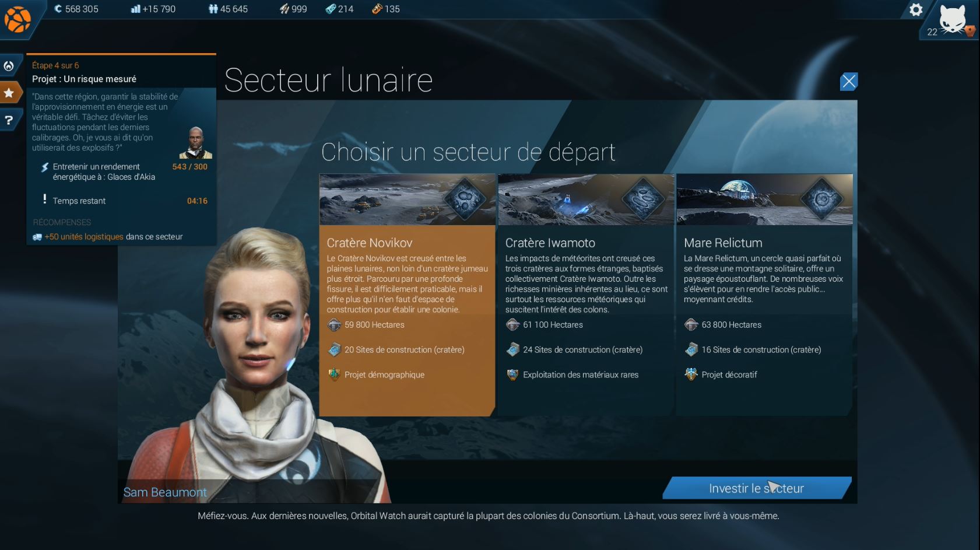The width and height of the screenshot is (980, 550).
Task: Click the hectares icon beside 63 800 Hectares
Action: (691, 325)
